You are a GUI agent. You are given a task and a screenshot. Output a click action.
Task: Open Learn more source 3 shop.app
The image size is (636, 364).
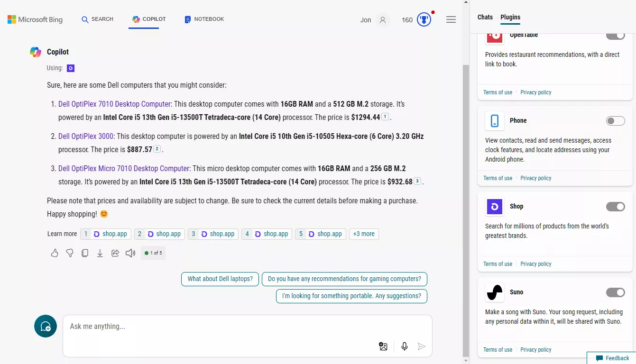click(x=213, y=234)
